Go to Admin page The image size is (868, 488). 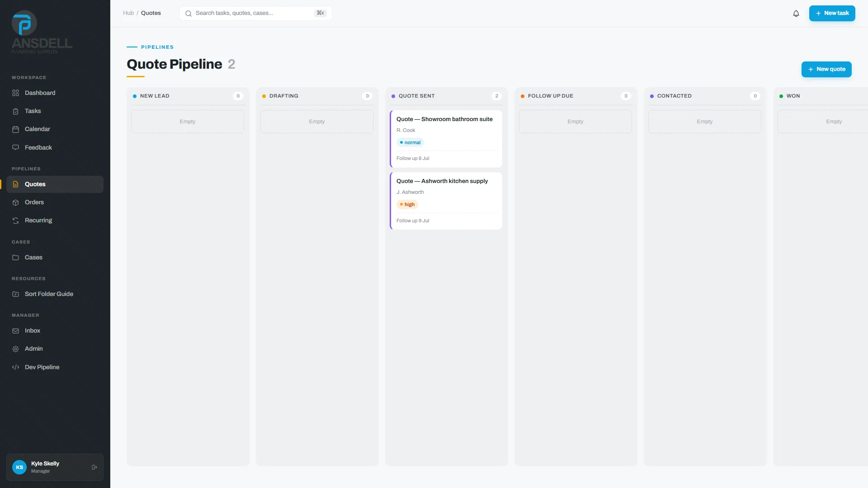(55, 349)
